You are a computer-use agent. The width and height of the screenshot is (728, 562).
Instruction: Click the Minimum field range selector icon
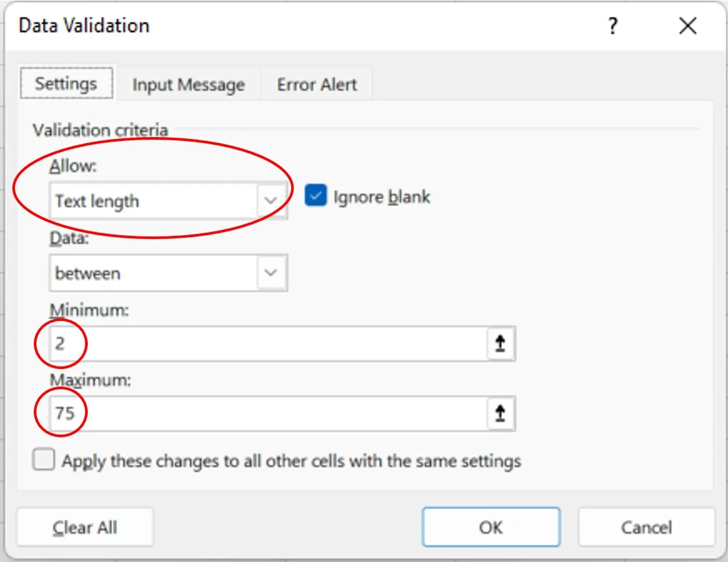click(x=500, y=343)
